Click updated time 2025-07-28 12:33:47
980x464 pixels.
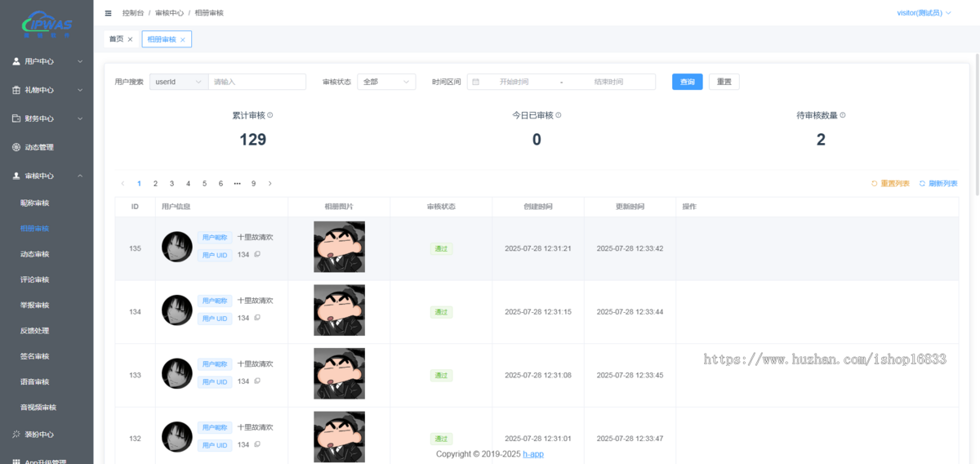point(630,439)
